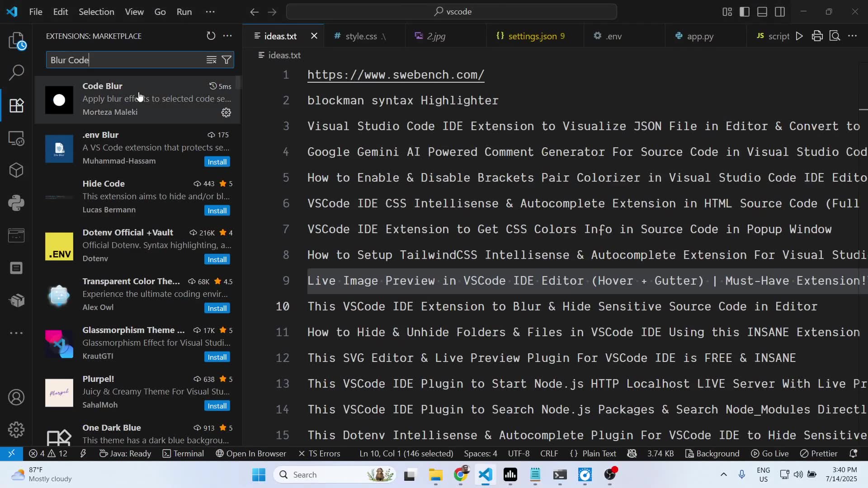Expand the menu bar overflow ellipsis

coord(210,12)
